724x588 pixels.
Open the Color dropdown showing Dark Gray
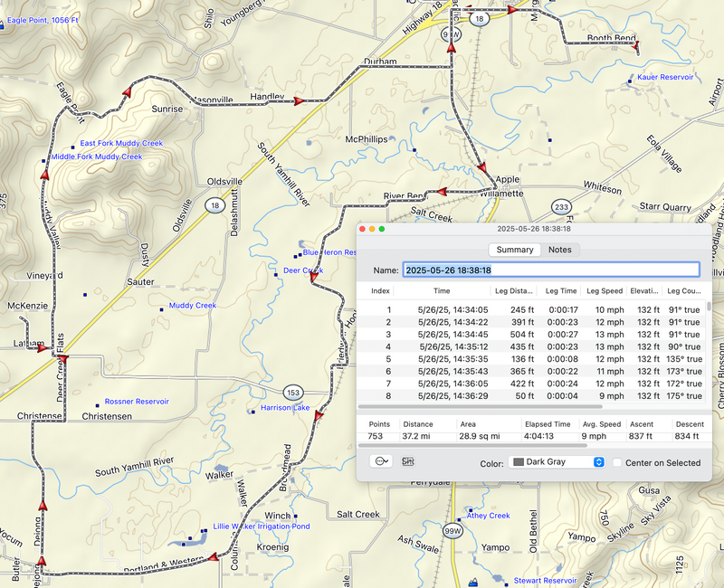(557, 462)
